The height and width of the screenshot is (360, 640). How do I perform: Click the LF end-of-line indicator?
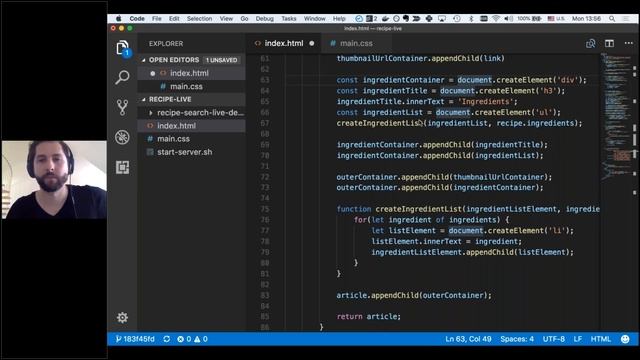coord(578,339)
